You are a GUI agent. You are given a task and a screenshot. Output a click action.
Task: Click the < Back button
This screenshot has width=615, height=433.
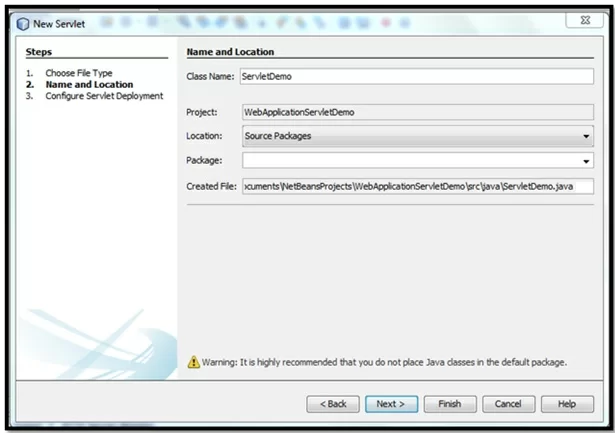[x=333, y=404]
